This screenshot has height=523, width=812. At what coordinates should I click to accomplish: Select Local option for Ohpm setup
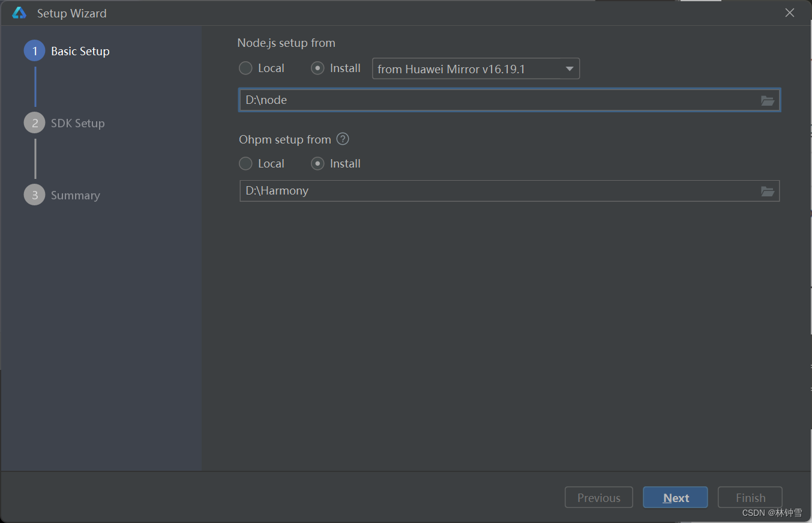pos(262,163)
